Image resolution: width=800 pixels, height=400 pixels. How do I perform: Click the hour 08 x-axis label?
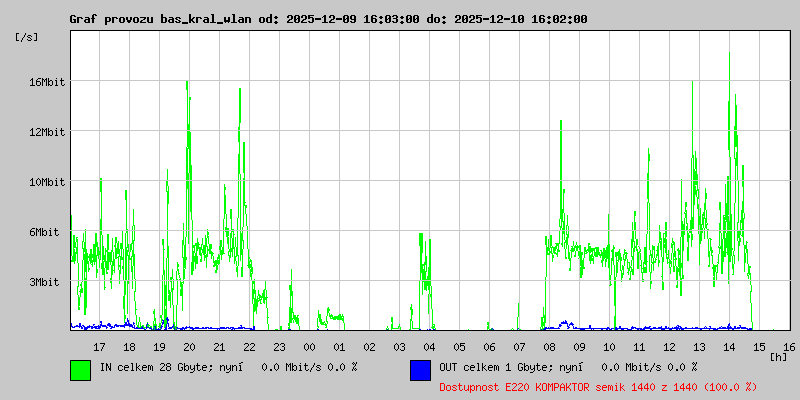[549, 347]
